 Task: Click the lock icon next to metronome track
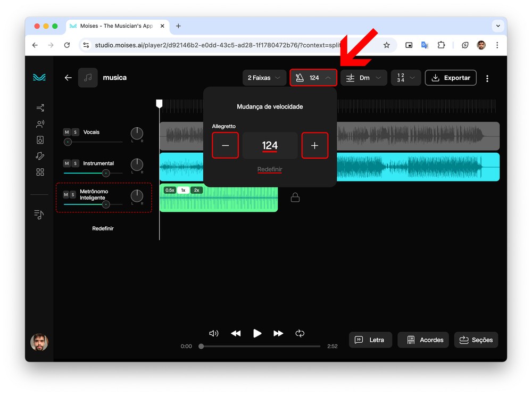[x=295, y=197]
